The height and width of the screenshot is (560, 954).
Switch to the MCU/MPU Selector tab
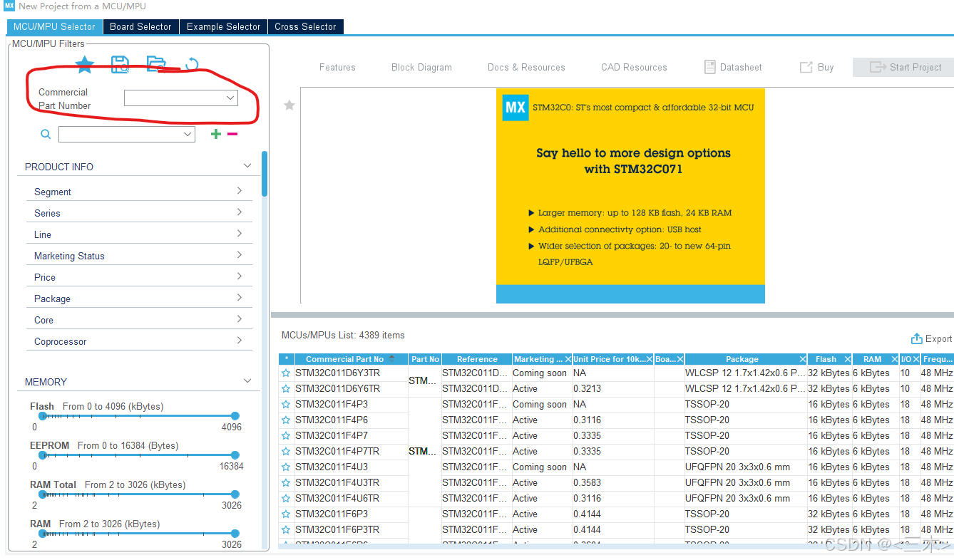(x=54, y=26)
